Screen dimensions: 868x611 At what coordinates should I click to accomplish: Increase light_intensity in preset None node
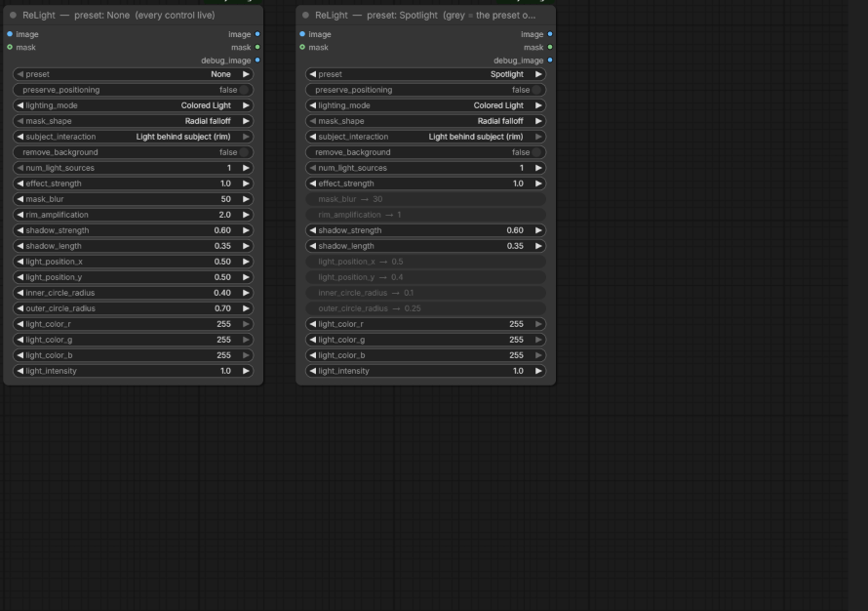click(x=246, y=371)
